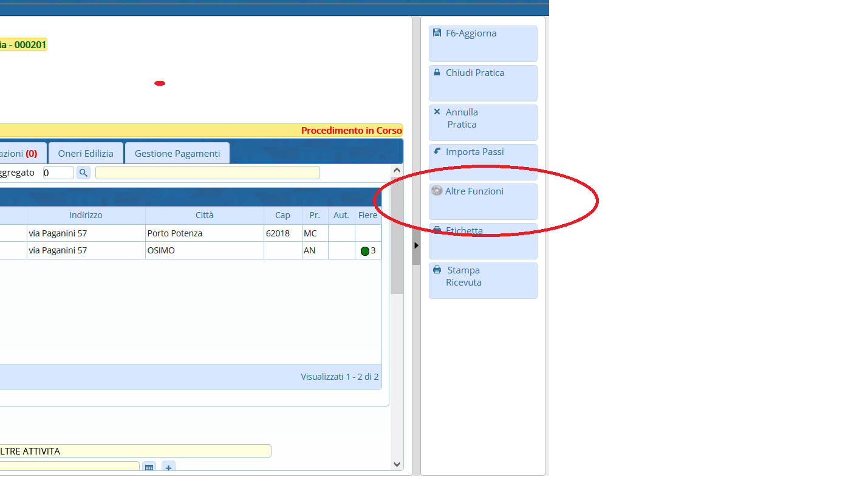Click the green Fiere circle in OSIMO row
Screen dimensions: 868x477
coord(364,251)
